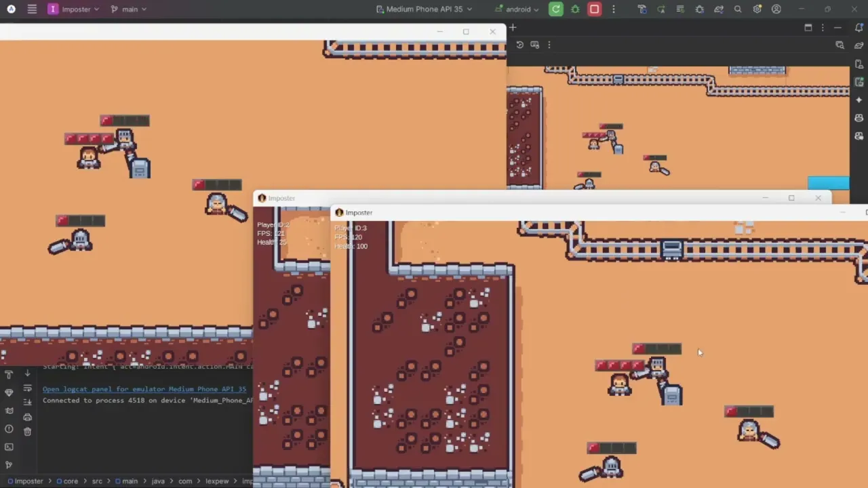The width and height of the screenshot is (868, 488).
Task: Open the Gemini sparkle tool window
Action: pyautogui.click(x=859, y=100)
